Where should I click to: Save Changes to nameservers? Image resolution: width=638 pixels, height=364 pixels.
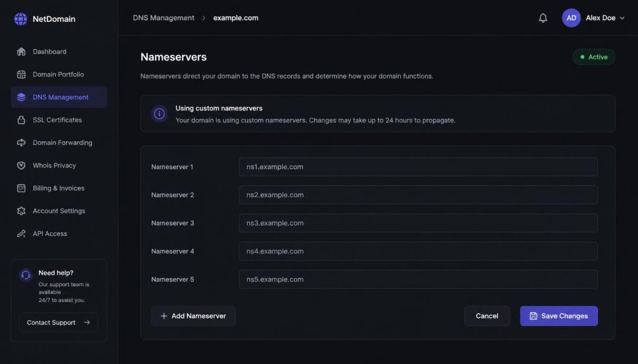559,316
